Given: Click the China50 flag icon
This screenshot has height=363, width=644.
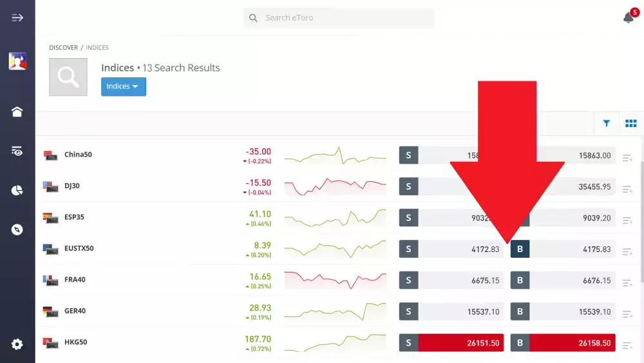Looking at the screenshot, I should (x=50, y=155).
